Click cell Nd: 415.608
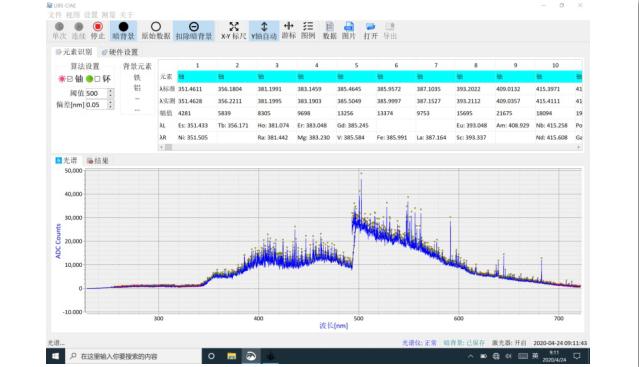This screenshot has width=639, height=367. coord(551,138)
